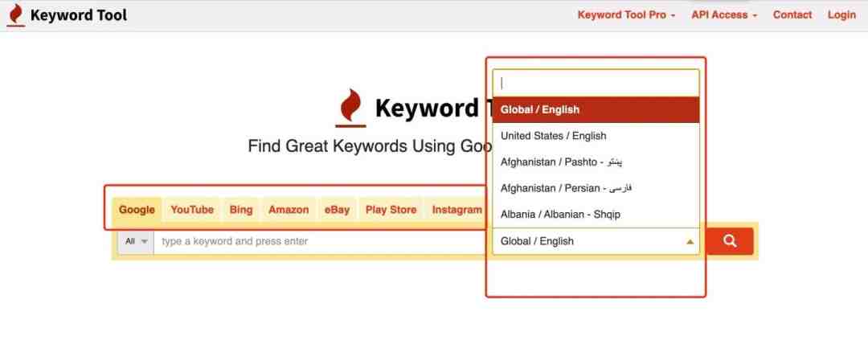Choose United States / English option
Image resolution: width=868 pixels, height=340 pixels.
coord(596,136)
